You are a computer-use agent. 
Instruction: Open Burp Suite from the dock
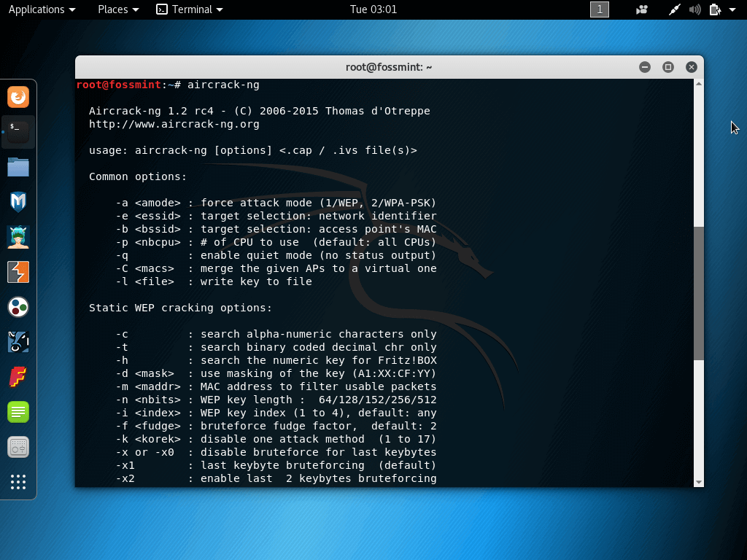(x=18, y=272)
